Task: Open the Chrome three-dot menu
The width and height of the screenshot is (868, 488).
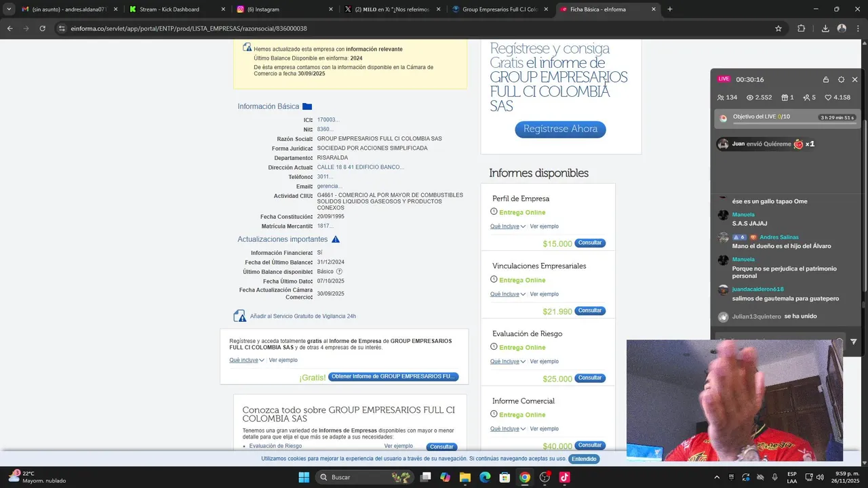Action: tap(859, 28)
